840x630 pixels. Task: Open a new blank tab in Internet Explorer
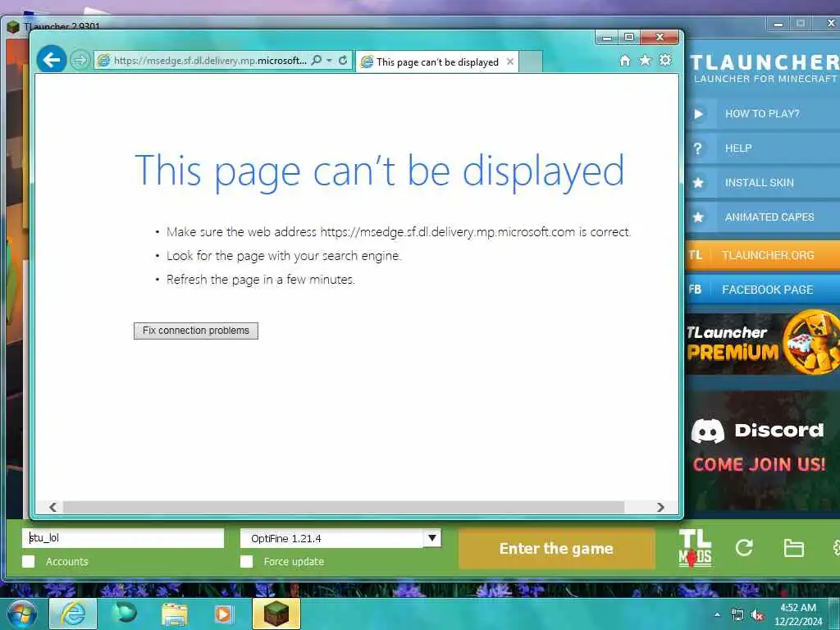coord(531,62)
